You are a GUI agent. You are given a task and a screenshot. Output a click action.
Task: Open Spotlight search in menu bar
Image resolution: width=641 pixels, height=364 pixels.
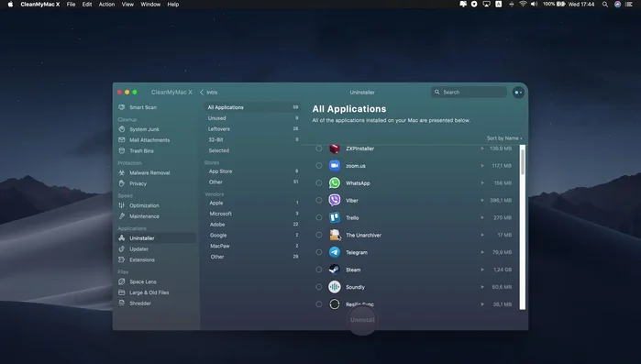[604, 4]
